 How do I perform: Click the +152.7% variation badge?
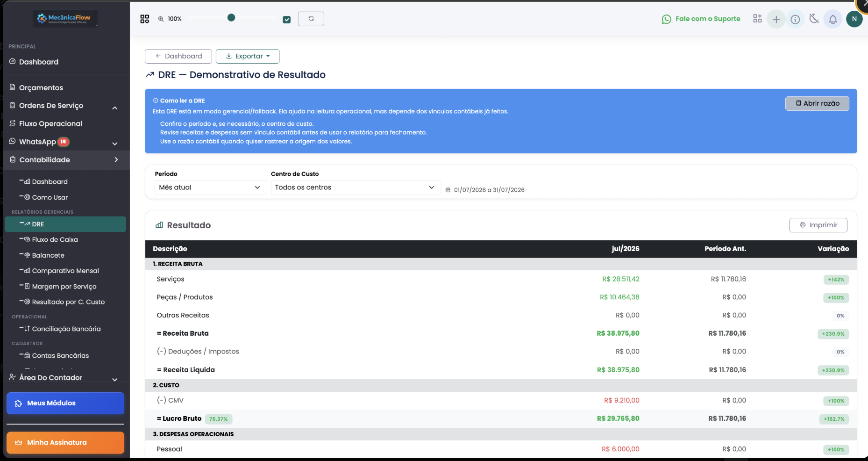pos(834,419)
